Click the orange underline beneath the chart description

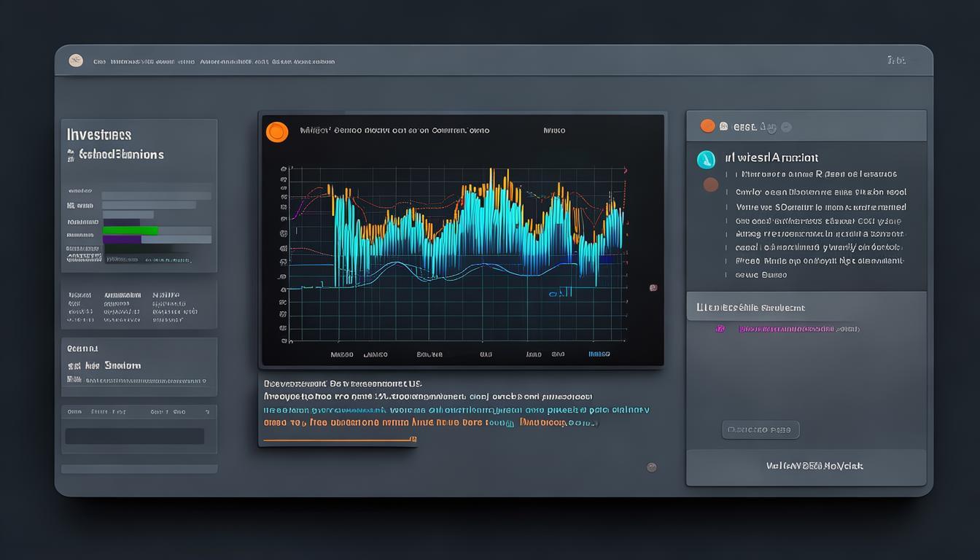tap(338, 440)
